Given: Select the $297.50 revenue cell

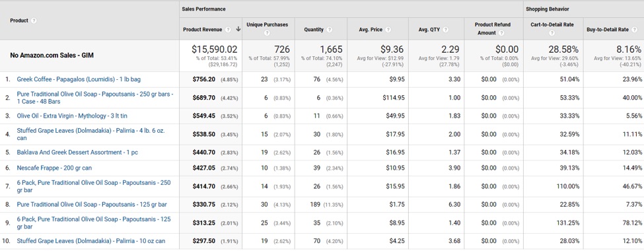Looking at the screenshot, I should (203, 240).
